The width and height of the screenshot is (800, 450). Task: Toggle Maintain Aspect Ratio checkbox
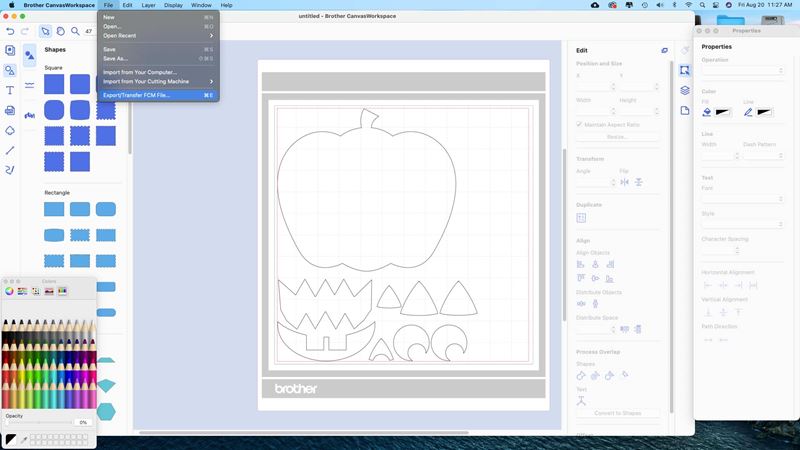(579, 124)
